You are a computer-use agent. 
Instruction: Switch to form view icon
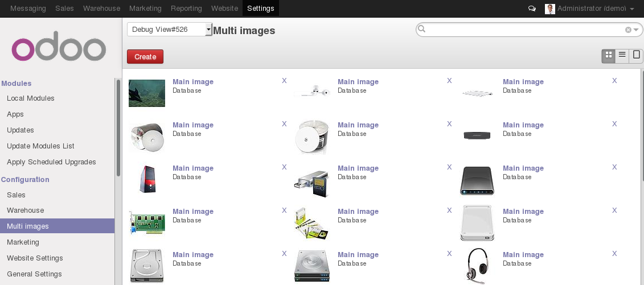[636, 55]
